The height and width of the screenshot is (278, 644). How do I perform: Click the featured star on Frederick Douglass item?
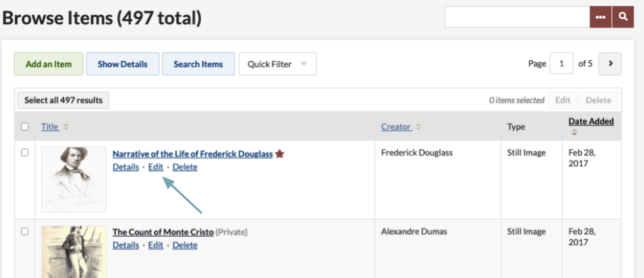(x=280, y=154)
